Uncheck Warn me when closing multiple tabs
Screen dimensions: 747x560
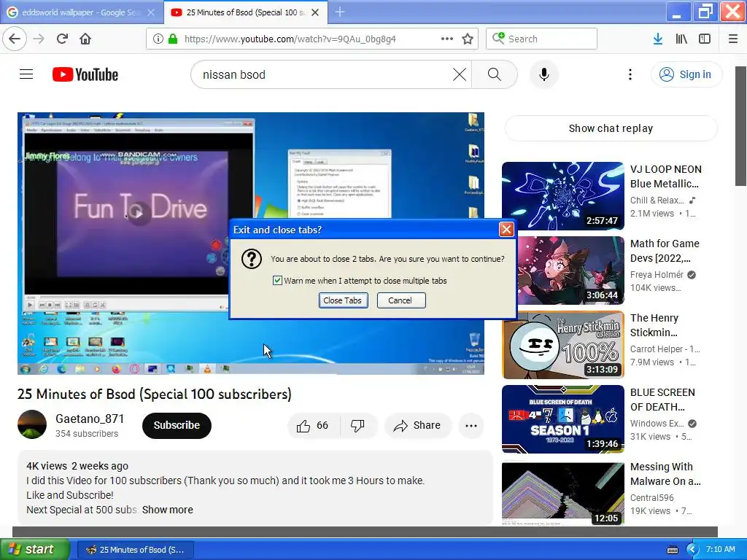[x=277, y=281]
